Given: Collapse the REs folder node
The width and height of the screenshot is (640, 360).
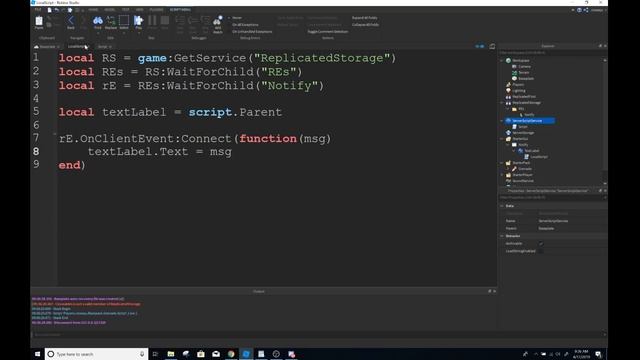Looking at the screenshot, I should tap(508, 109).
